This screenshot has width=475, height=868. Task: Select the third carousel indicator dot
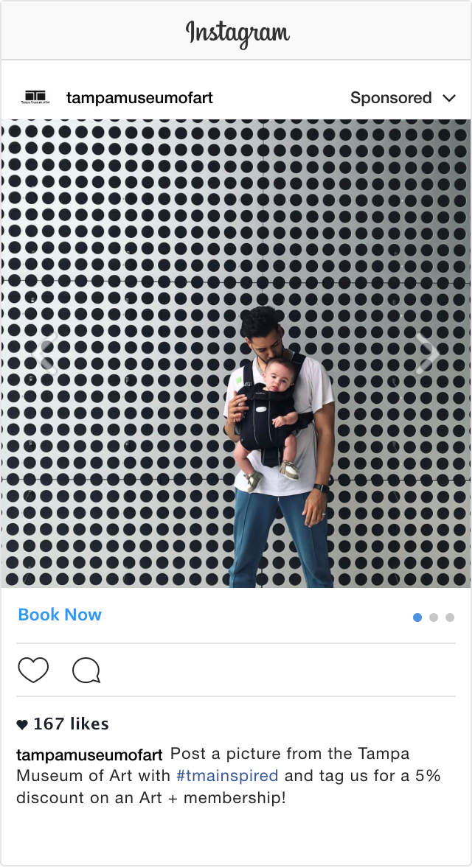[450, 617]
